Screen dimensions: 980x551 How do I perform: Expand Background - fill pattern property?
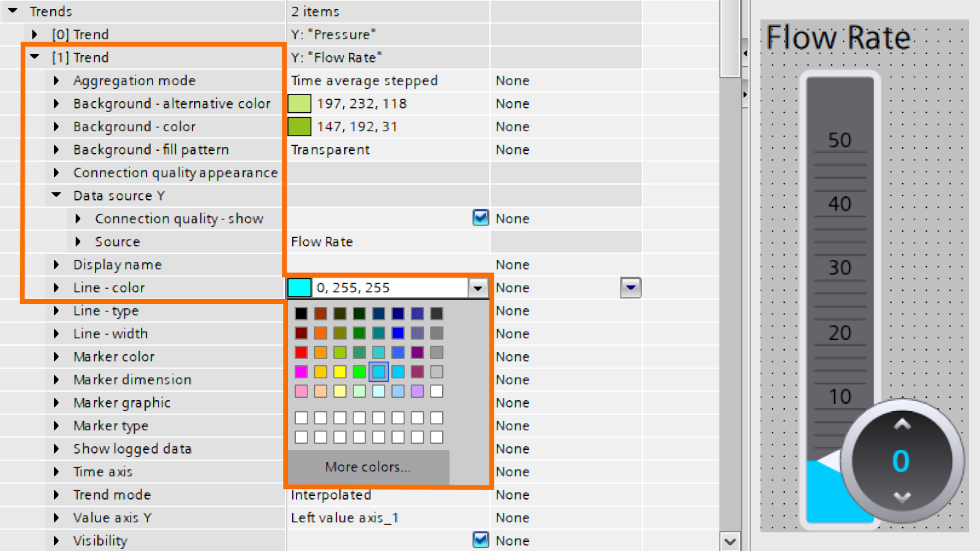(56, 150)
